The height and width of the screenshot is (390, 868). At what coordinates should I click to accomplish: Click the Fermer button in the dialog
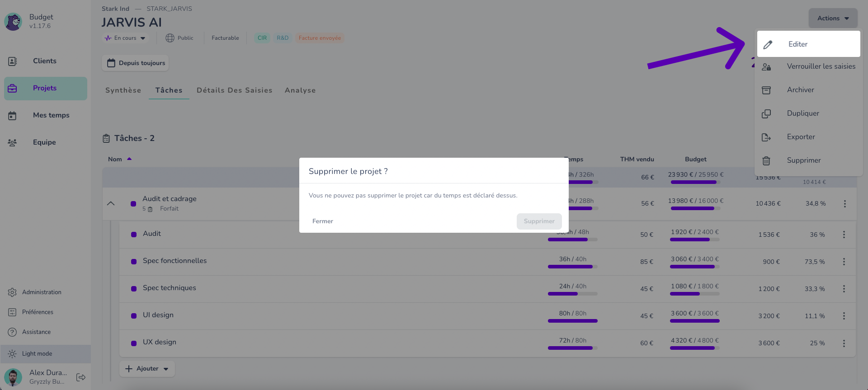click(323, 221)
